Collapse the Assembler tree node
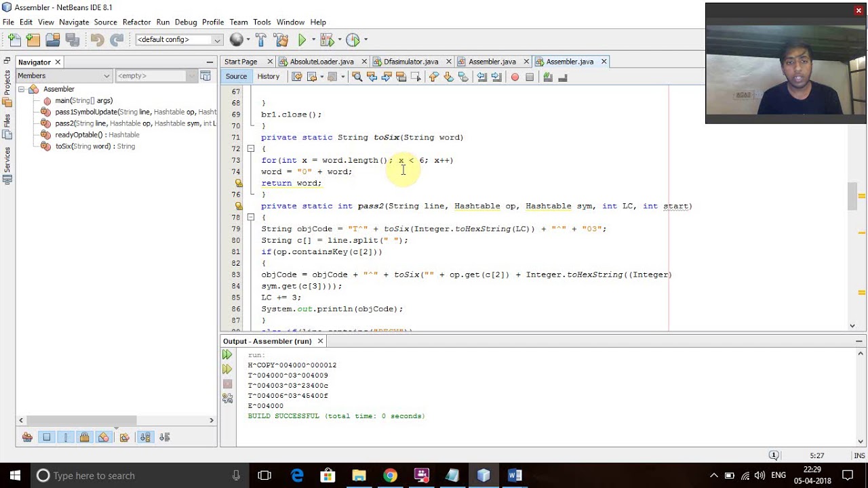868x488 pixels. click(x=21, y=89)
